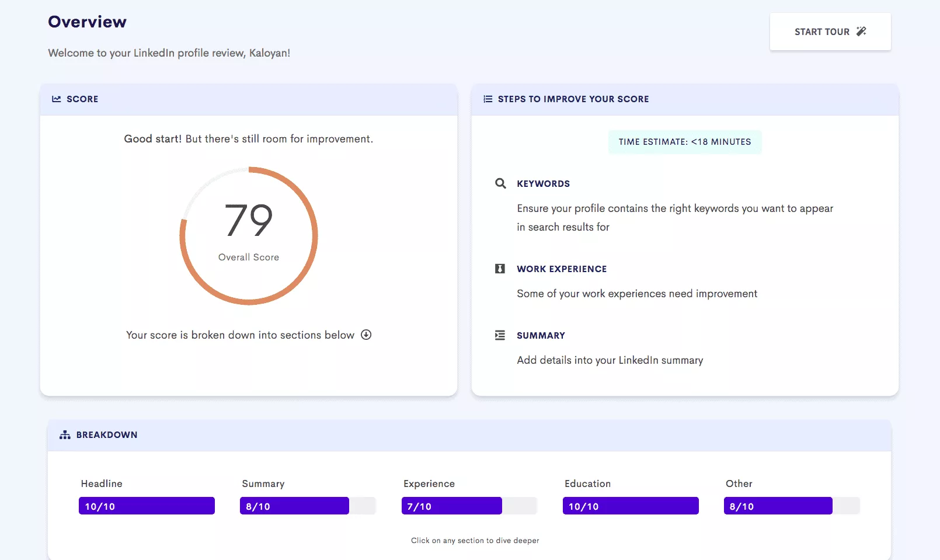Click the Summary label in Breakdown
Screen dimensions: 940x560
263,484
